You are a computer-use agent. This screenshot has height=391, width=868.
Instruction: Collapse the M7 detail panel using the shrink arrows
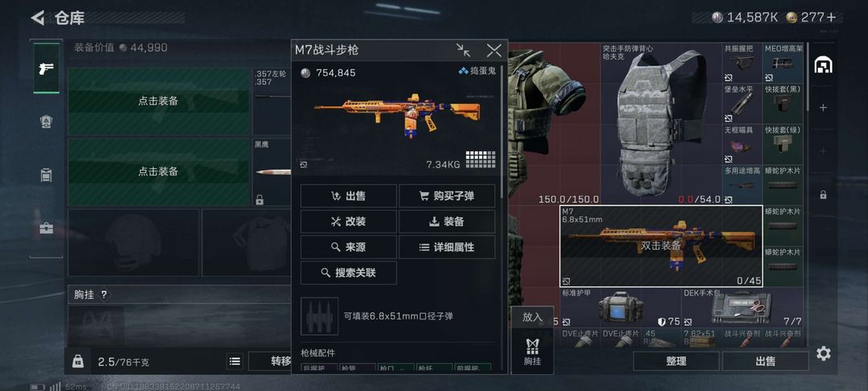[464, 51]
